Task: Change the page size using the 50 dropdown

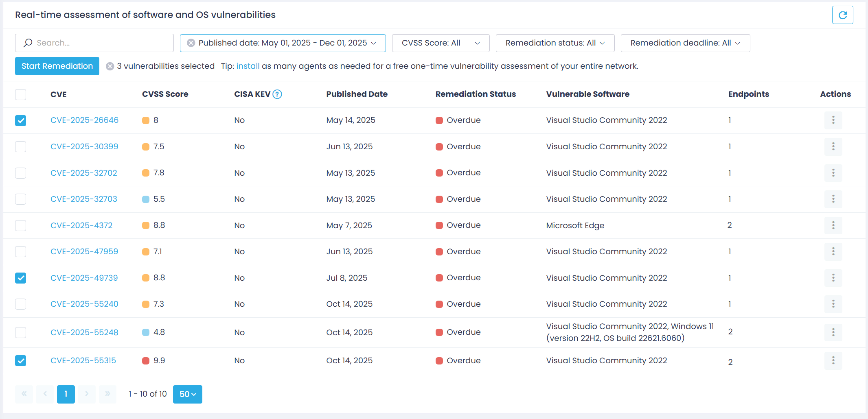Action: pos(187,394)
